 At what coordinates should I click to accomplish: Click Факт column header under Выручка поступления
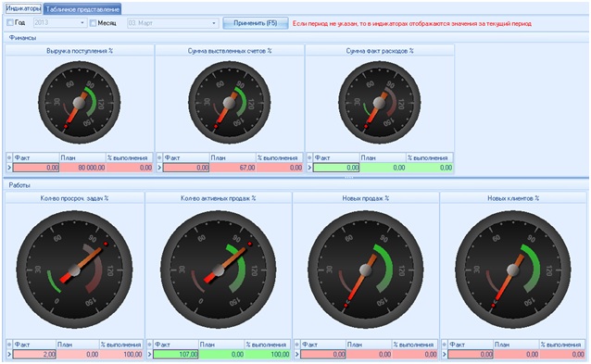pos(36,157)
